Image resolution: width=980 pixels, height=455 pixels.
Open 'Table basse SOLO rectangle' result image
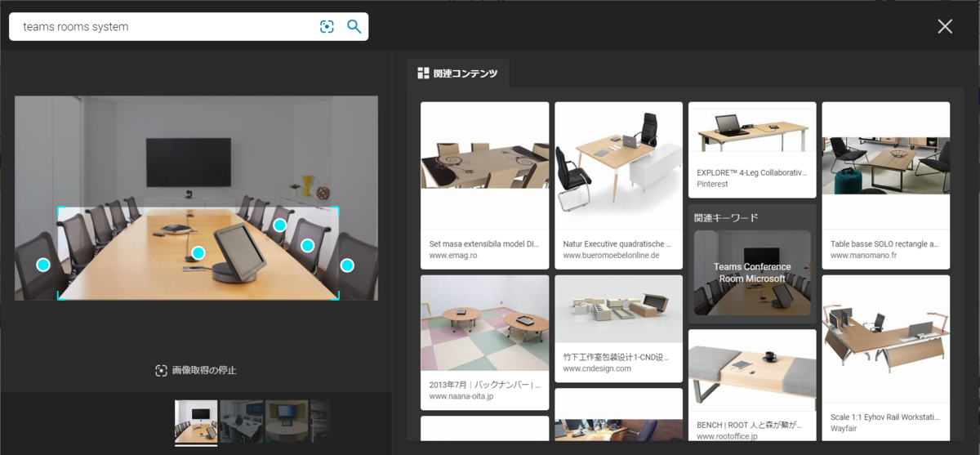(885, 166)
